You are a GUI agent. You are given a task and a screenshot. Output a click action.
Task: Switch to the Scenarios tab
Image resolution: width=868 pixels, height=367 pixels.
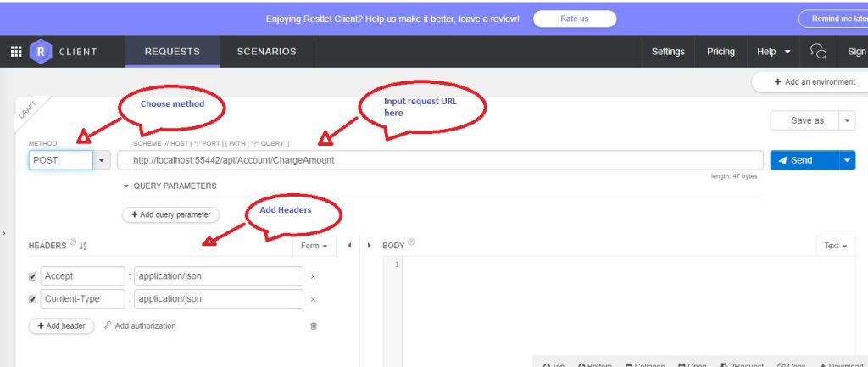[266, 52]
